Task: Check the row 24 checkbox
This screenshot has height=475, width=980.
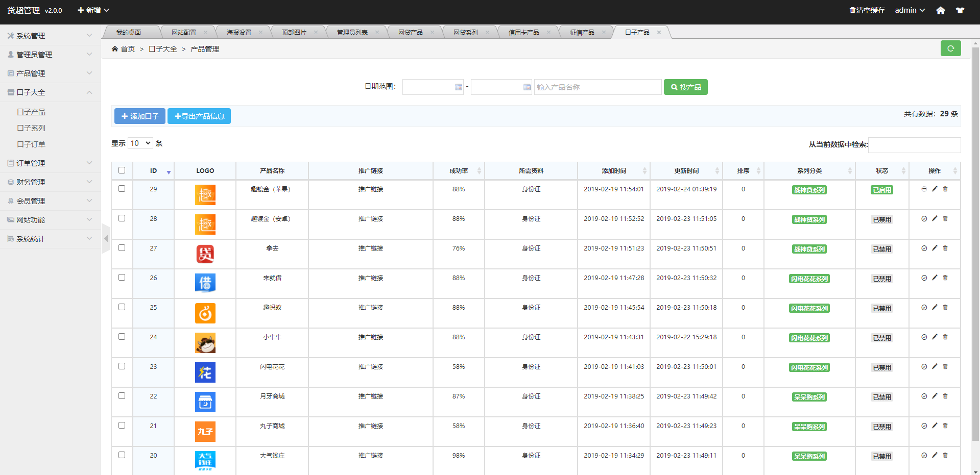Action: 122,337
